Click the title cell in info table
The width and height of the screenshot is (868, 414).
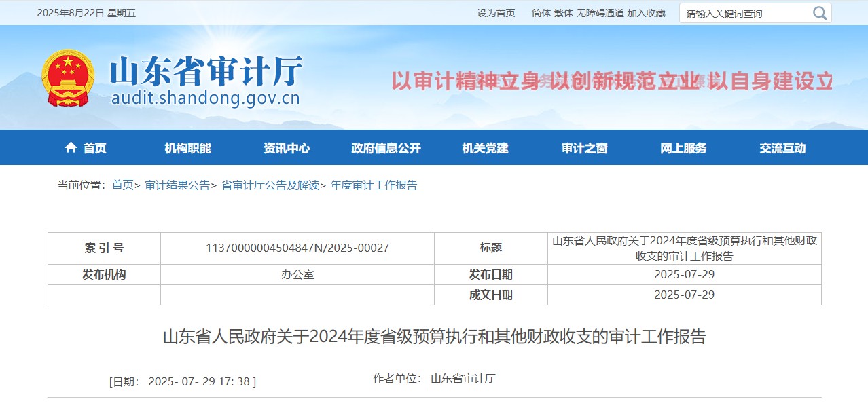click(685, 248)
